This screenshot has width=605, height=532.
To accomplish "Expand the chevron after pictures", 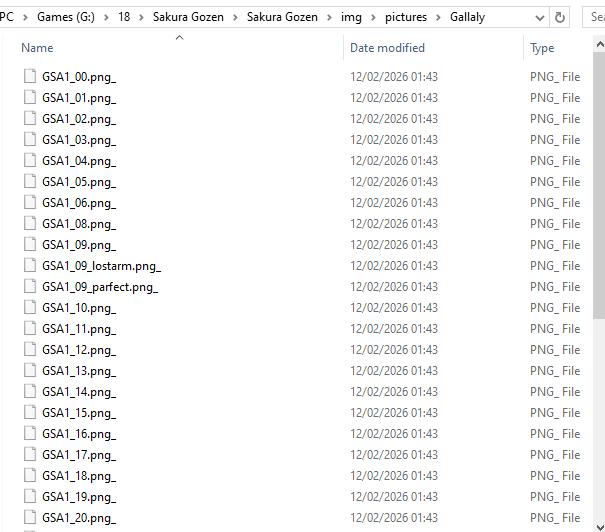I will coord(438,17).
